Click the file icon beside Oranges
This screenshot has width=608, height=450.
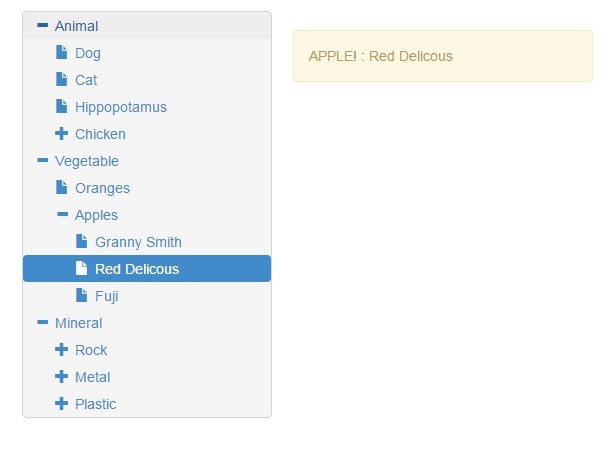point(62,188)
